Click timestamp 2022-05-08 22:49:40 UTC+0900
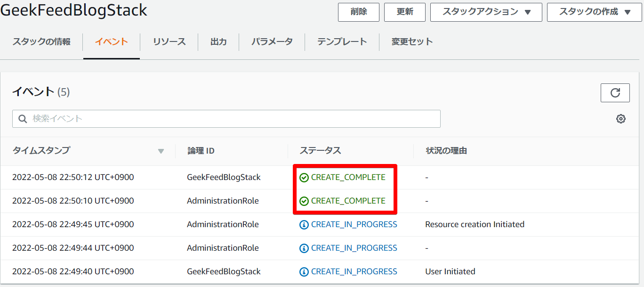The width and height of the screenshot is (644, 287). coord(73,272)
